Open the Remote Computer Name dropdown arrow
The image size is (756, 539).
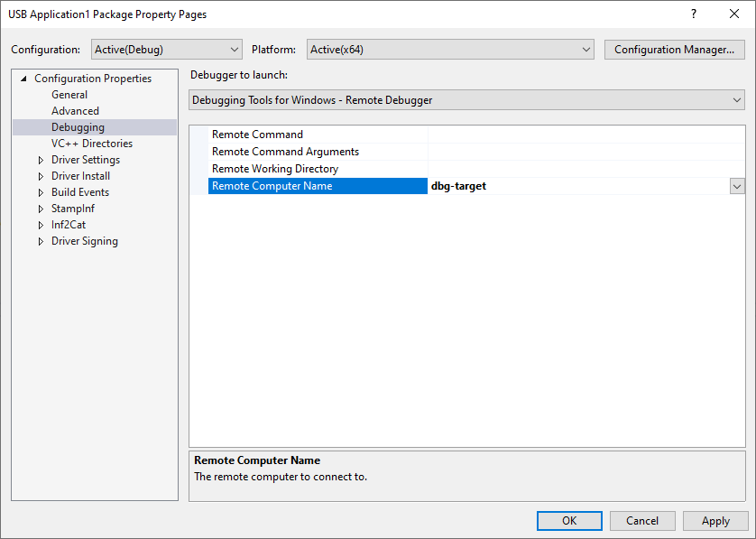[x=737, y=185]
